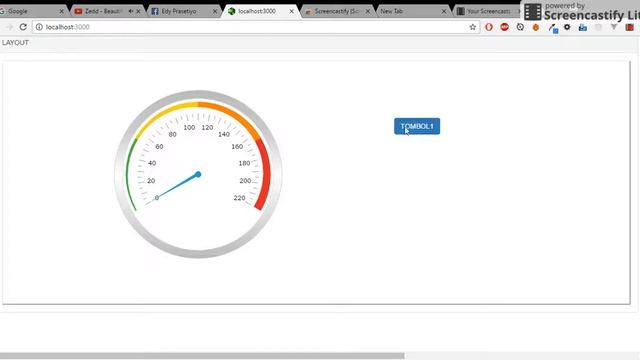Open the Adblock Plus extension icon
Screen dimensions: 640x360
click(x=504, y=27)
